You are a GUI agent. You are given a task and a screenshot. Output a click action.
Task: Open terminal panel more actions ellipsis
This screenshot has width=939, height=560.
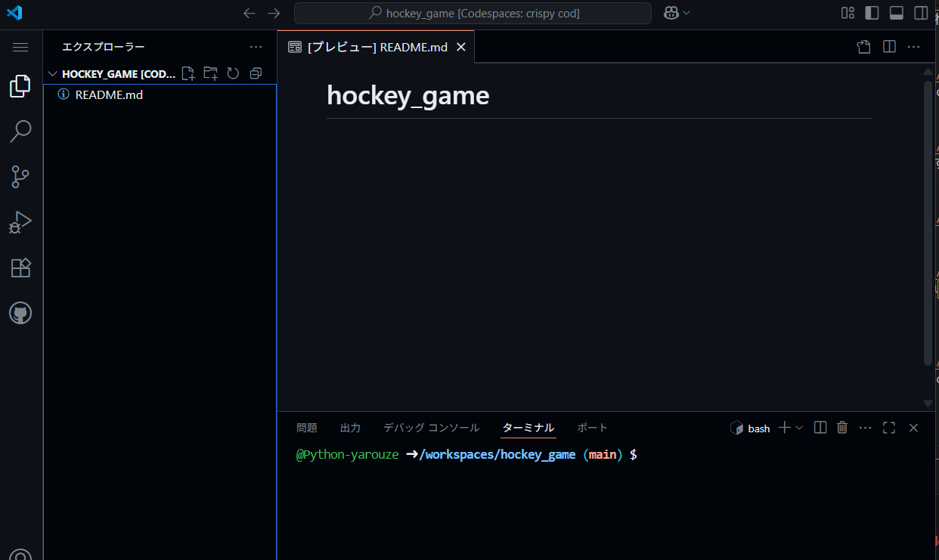pos(866,428)
